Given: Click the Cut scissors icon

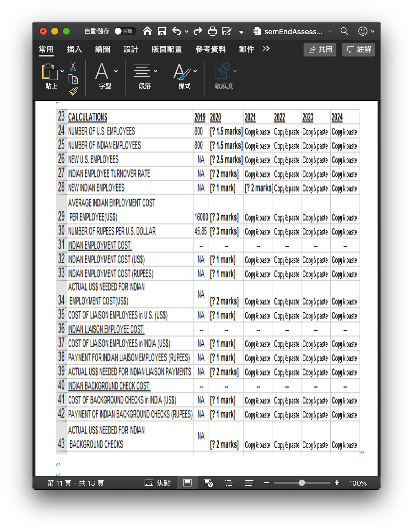Looking at the screenshot, I should click(x=73, y=67).
